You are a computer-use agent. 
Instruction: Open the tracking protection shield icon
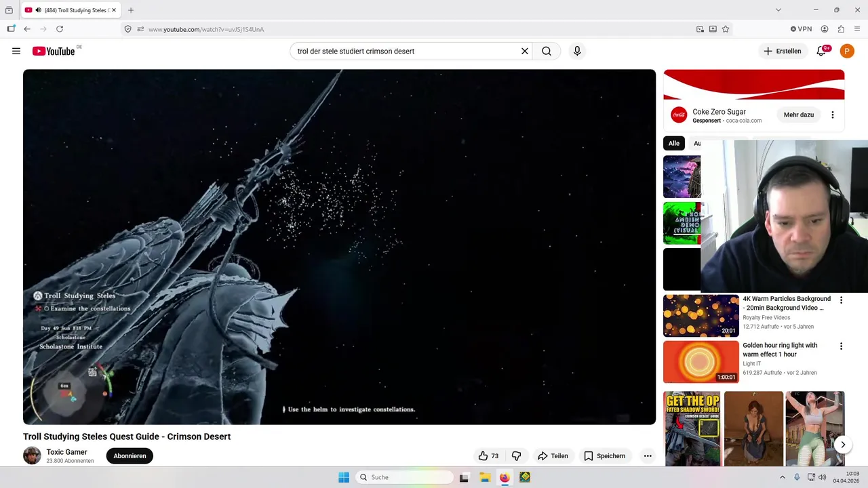click(127, 29)
